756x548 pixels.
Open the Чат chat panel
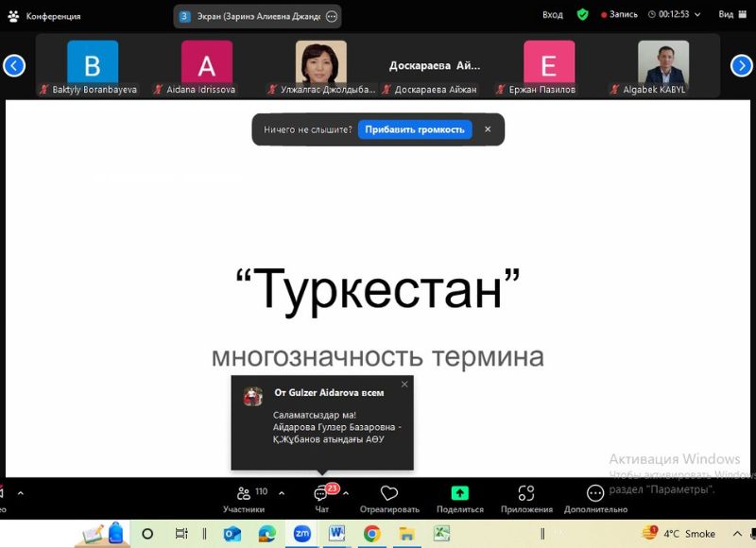(321, 498)
